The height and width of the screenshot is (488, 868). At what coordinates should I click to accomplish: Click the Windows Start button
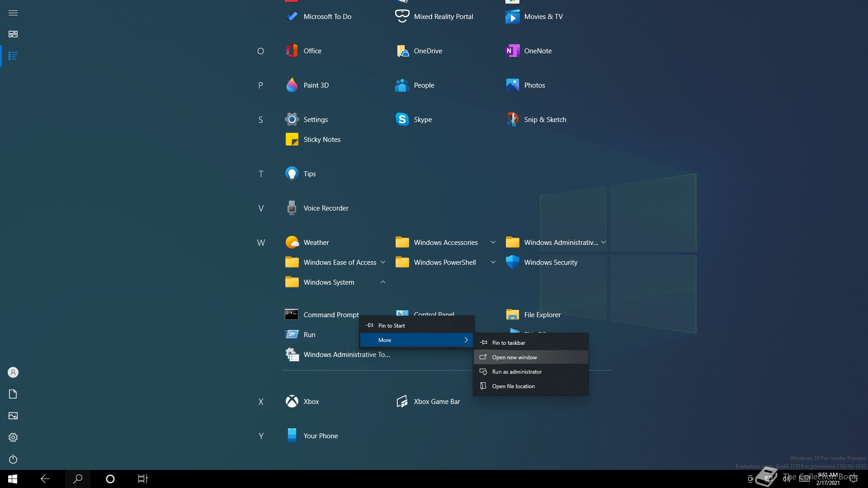pos(13,479)
